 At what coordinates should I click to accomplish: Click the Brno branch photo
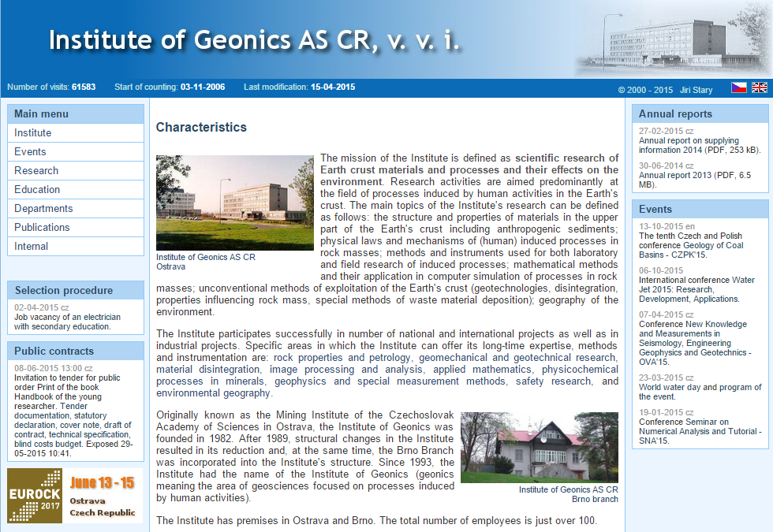539,447
